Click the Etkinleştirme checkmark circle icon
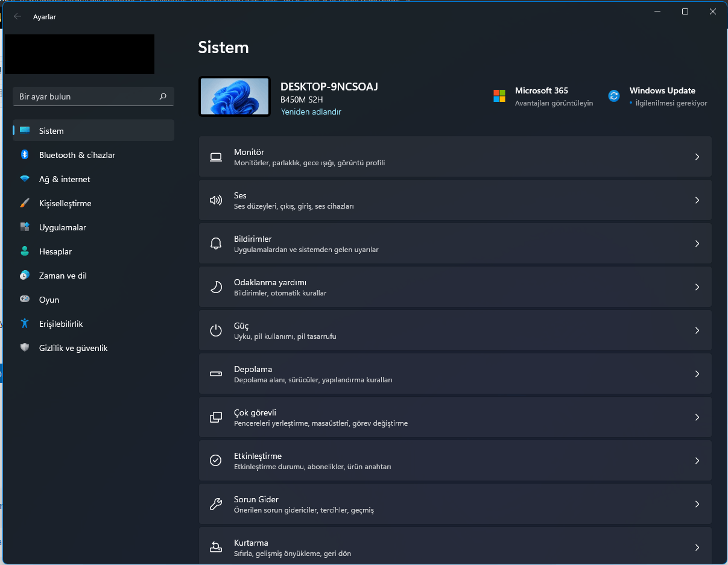The image size is (728, 565). [x=216, y=461]
